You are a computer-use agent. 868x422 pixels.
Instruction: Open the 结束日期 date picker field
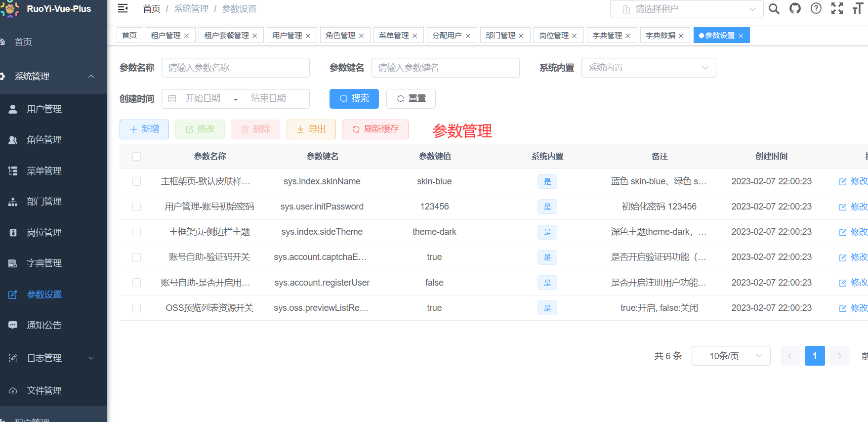point(268,98)
